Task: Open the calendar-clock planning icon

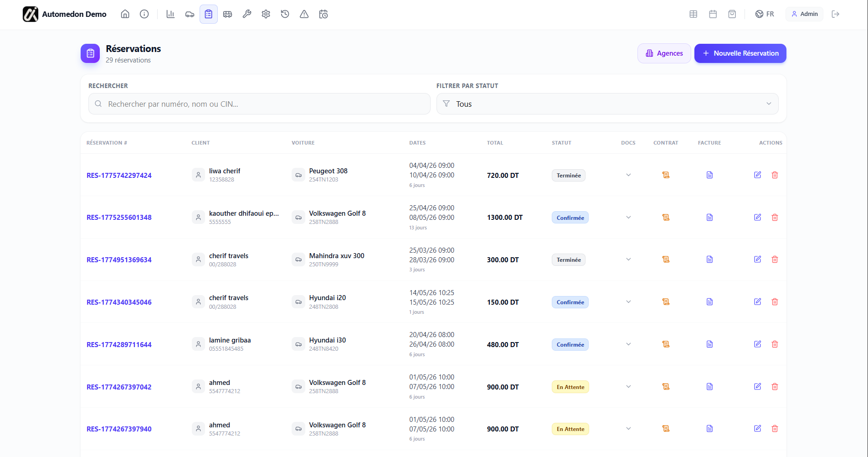Action: tap(324, 14)
